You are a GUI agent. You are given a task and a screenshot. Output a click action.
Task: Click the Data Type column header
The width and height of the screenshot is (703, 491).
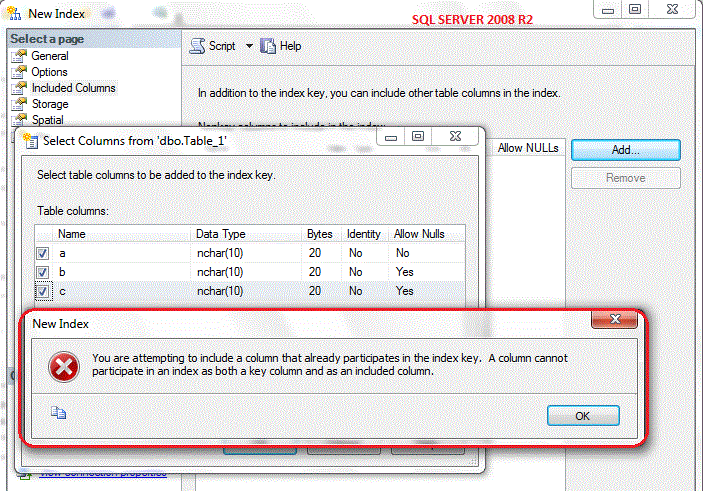point(246,234)
